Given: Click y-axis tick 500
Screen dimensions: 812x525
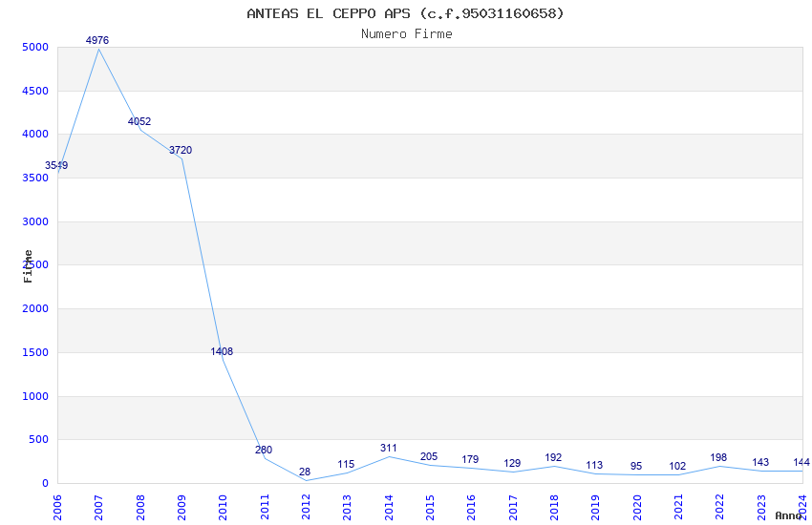Looking at the screenshot, I should 38,440.
